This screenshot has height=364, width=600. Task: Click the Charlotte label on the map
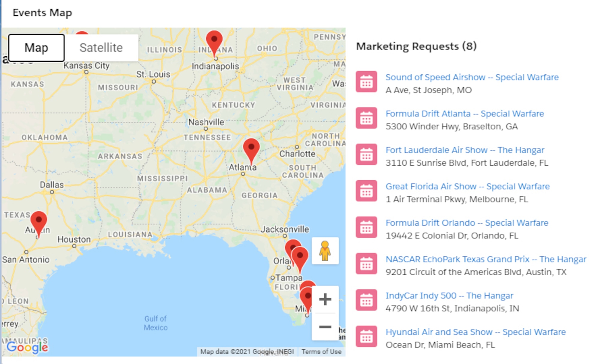[x=297, y=154]
